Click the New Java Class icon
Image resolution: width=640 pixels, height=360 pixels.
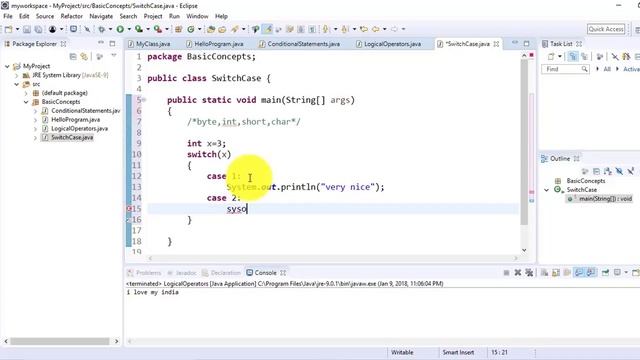click(x=191, y=29)
